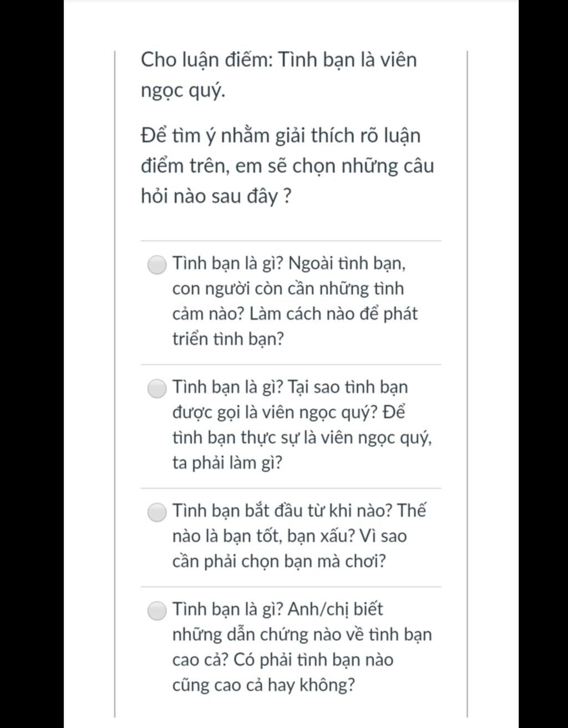
Task: Click the text "cũng cao cả hay không?"
Action: pyautogui.click(x=263, y=685)
